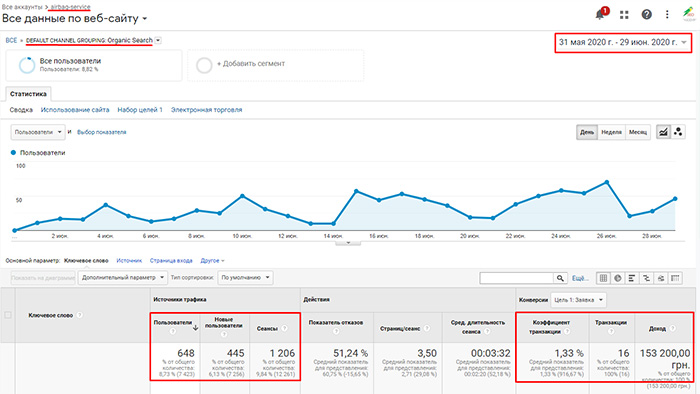The width and height of the screenshot is (700, 394).
Task: Click help icon beside Коэффициент транзакции
Action: (567, 332)
